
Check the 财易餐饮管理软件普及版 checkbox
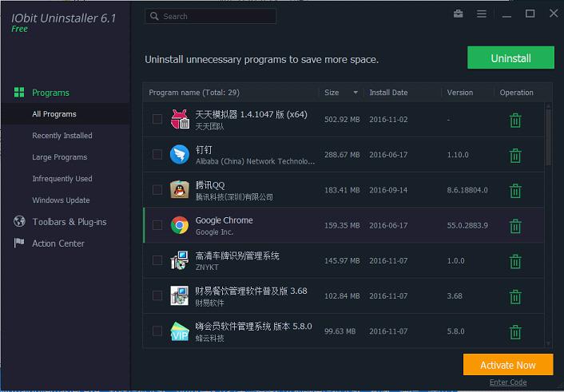click(157, 295)
